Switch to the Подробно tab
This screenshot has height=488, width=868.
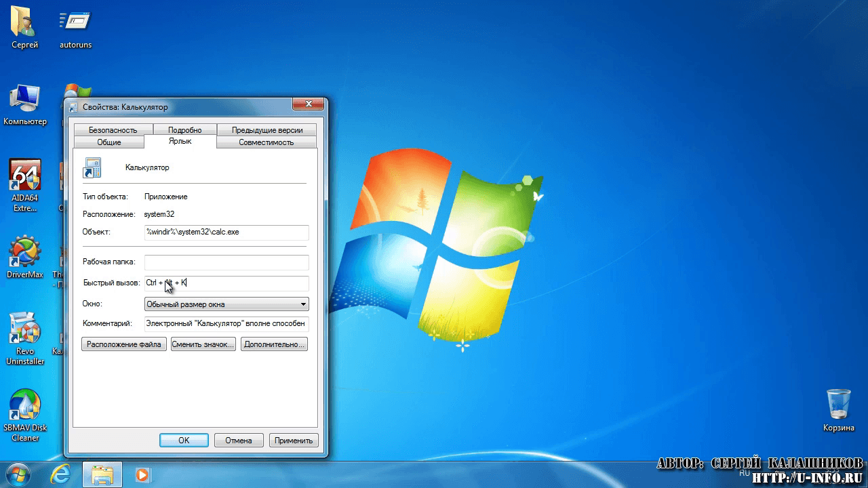point(184,130)
